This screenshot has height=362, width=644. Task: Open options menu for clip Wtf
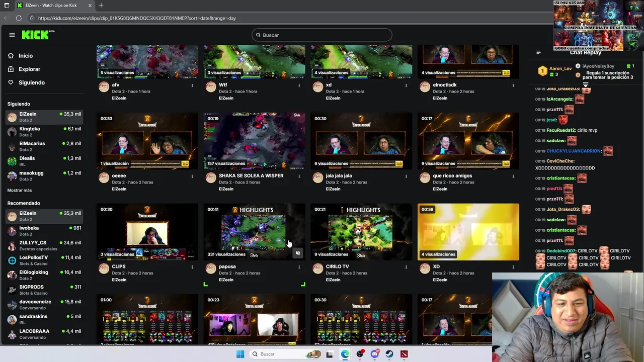point(299,85)
